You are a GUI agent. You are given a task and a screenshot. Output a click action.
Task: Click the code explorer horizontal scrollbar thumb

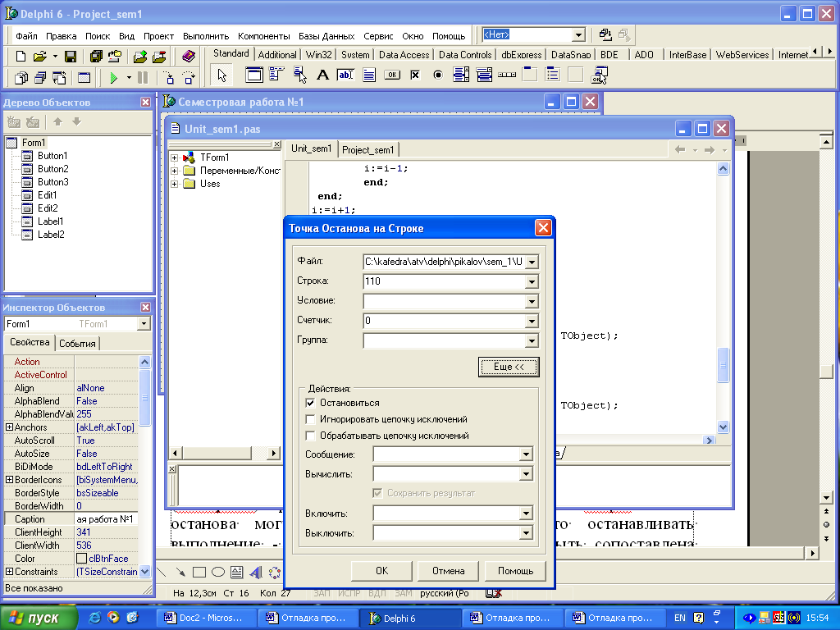click(217, 453)
